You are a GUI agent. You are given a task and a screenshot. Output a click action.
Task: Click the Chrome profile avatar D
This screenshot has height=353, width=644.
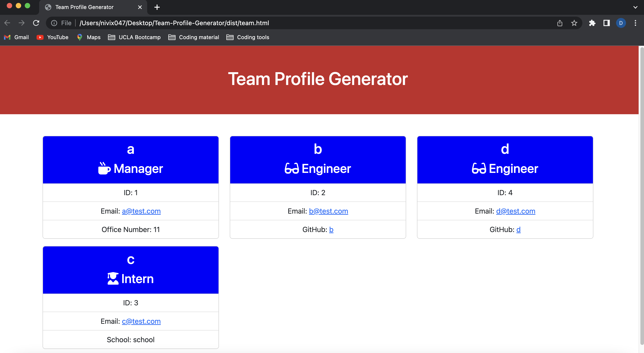(621, 23)
